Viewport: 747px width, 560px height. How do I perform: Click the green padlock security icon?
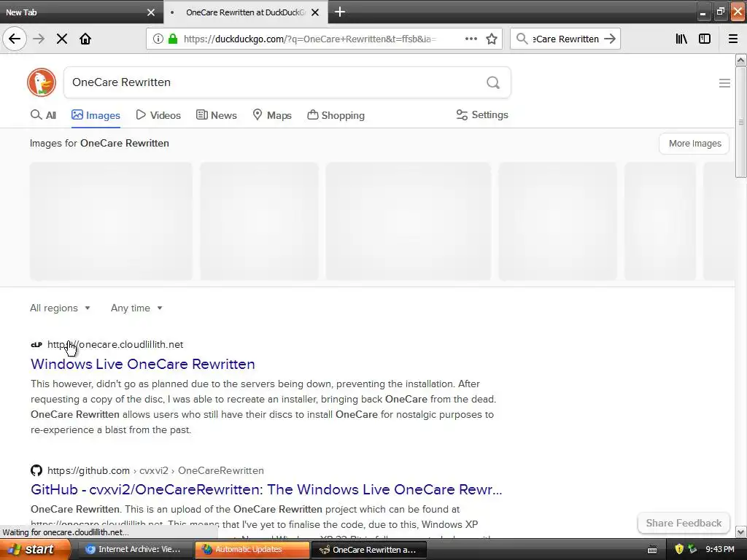(x=173, y=39)
